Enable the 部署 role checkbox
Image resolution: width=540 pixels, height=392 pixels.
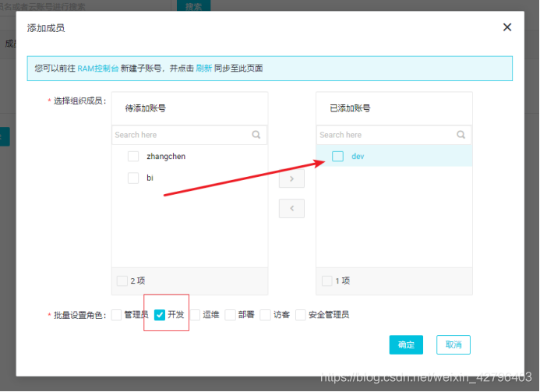tap(230, 315)
